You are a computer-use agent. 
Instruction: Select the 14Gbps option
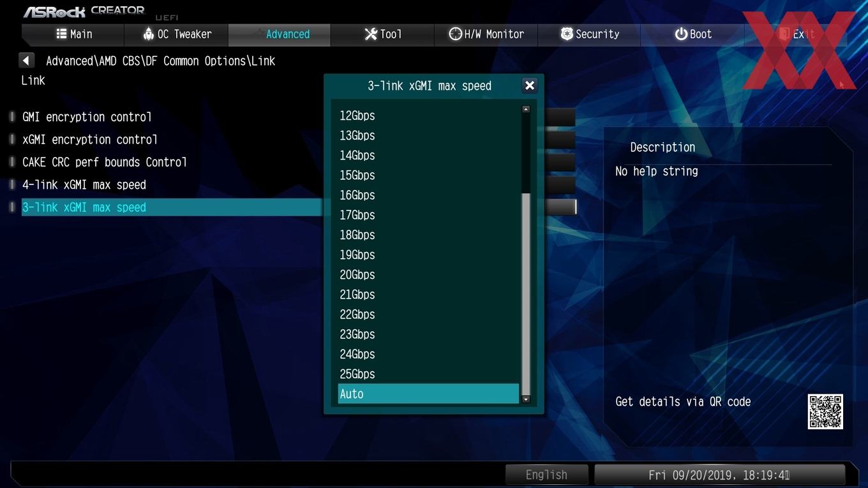point(428,155)
